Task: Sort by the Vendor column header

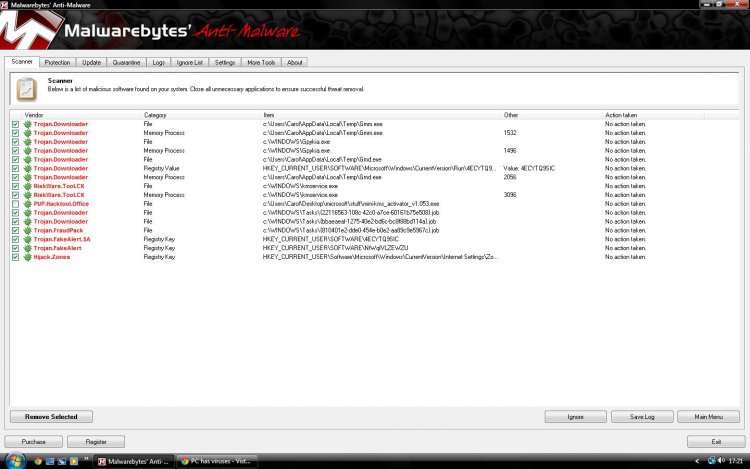Action: [x=82, y=115]
